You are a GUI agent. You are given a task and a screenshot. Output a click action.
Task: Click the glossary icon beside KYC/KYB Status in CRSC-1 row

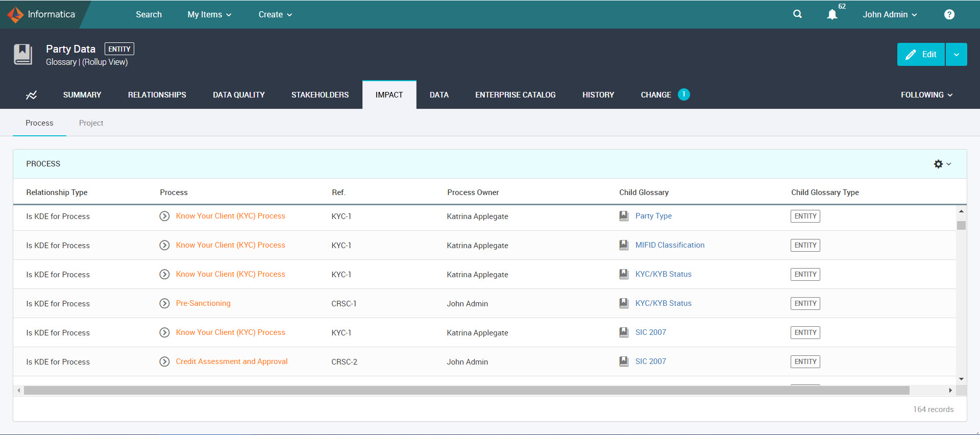click(x=624, y=303)
